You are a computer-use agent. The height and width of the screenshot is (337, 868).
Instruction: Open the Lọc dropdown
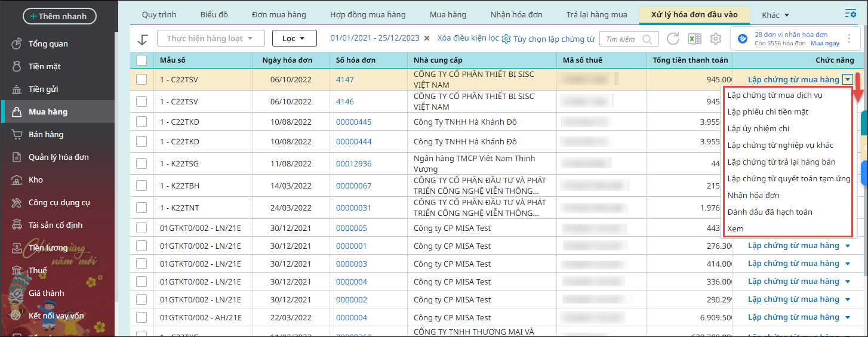(294, 38)
